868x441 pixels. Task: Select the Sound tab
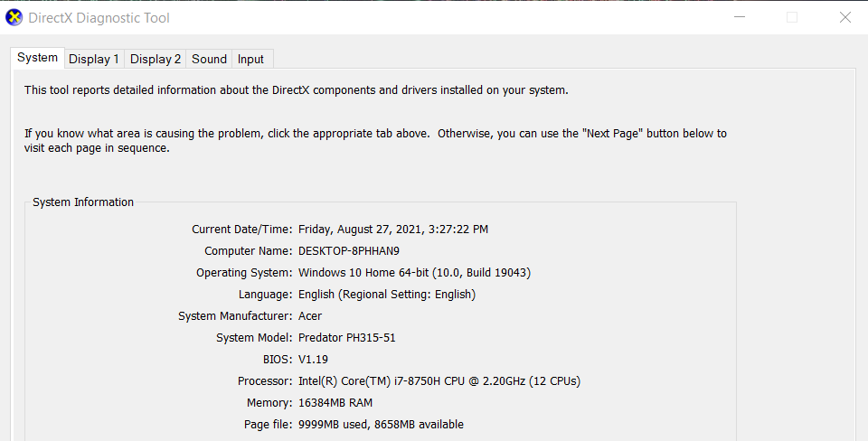pos(209,60)
